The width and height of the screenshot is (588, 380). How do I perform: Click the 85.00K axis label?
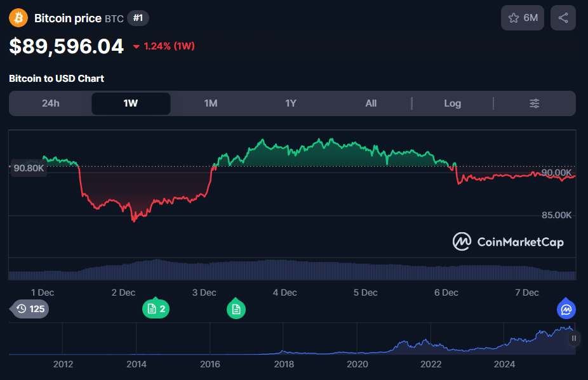(x=556, y=215)
